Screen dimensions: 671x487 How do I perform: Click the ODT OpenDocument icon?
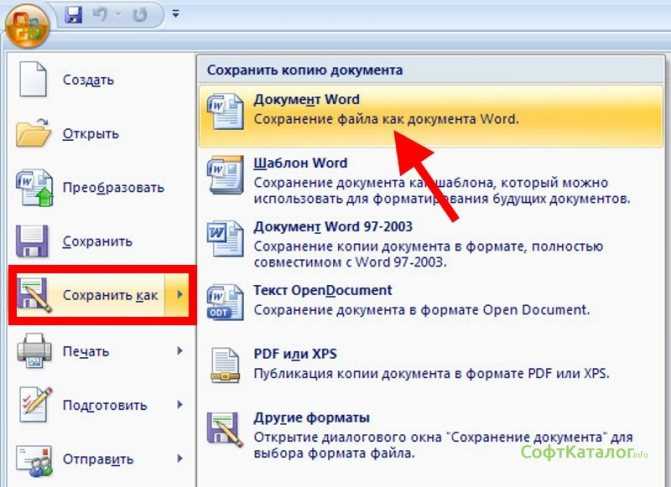225,302
